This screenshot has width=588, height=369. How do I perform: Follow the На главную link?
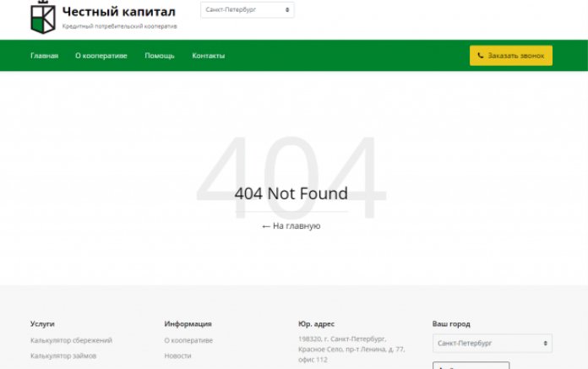tap(291, 226)
